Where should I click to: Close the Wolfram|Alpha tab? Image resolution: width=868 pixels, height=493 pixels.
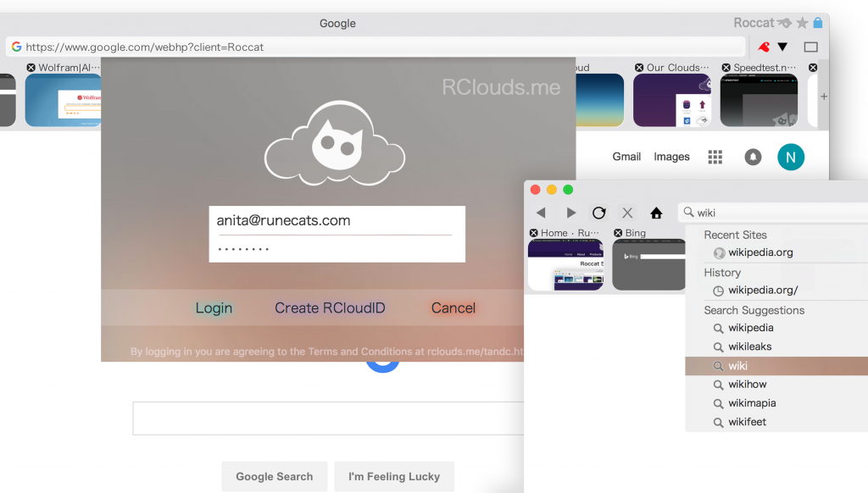(x=31, y=68)
